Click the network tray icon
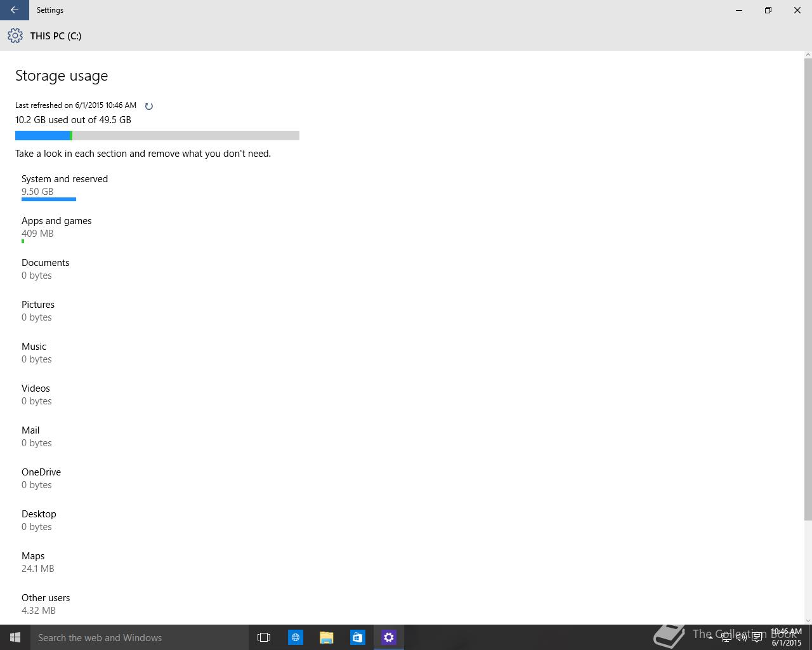812x650 pixels. 726,638
